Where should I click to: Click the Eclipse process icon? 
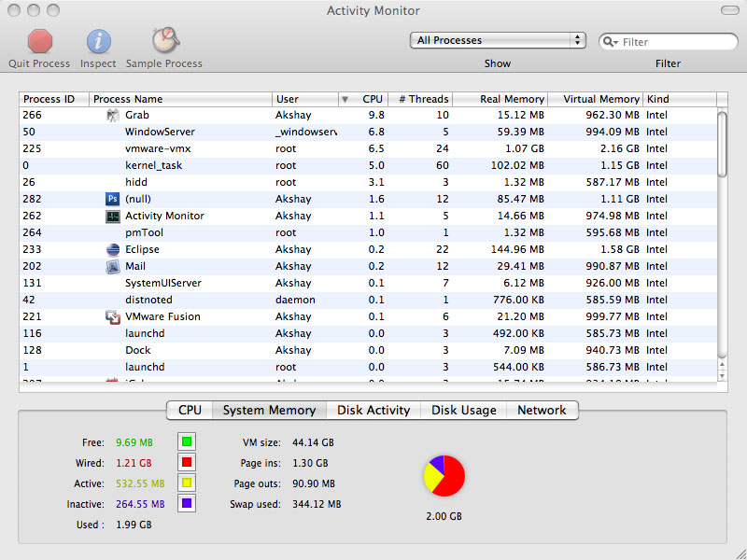tap(112, 249)
